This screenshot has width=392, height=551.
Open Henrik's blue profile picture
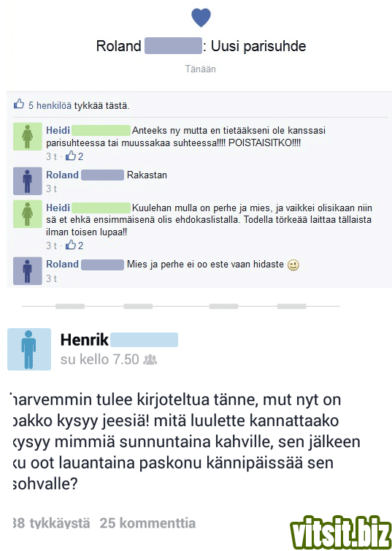pos(29,349)
